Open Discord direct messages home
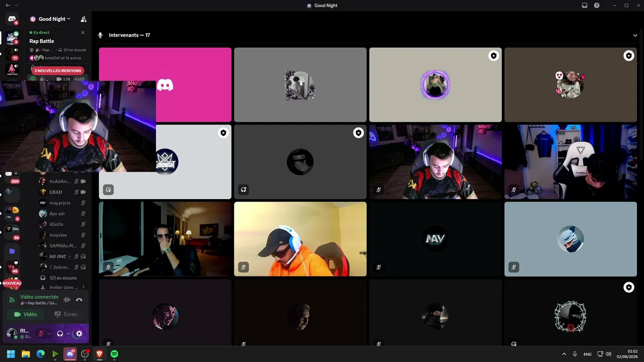This screenshot has width=644, height=362. tap(12, 19)
